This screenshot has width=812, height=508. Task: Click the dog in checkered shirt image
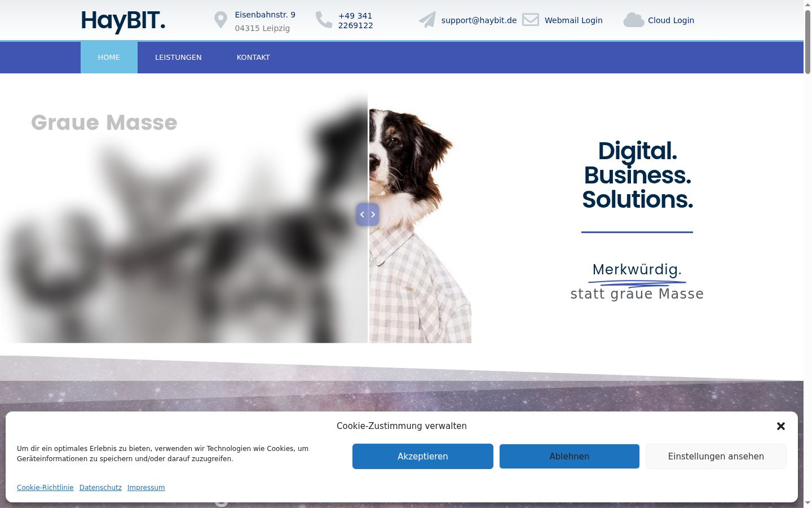click(x=420, y=226)
